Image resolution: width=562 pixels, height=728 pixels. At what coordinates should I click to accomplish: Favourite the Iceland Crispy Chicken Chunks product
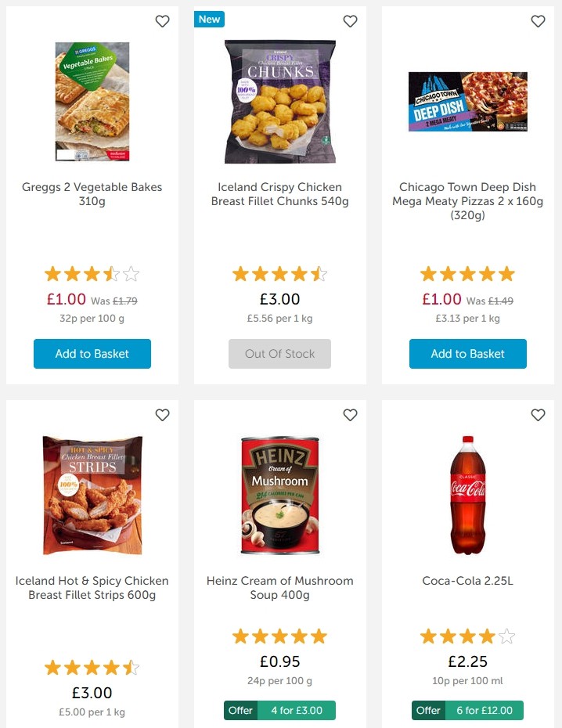click(350, 21)
